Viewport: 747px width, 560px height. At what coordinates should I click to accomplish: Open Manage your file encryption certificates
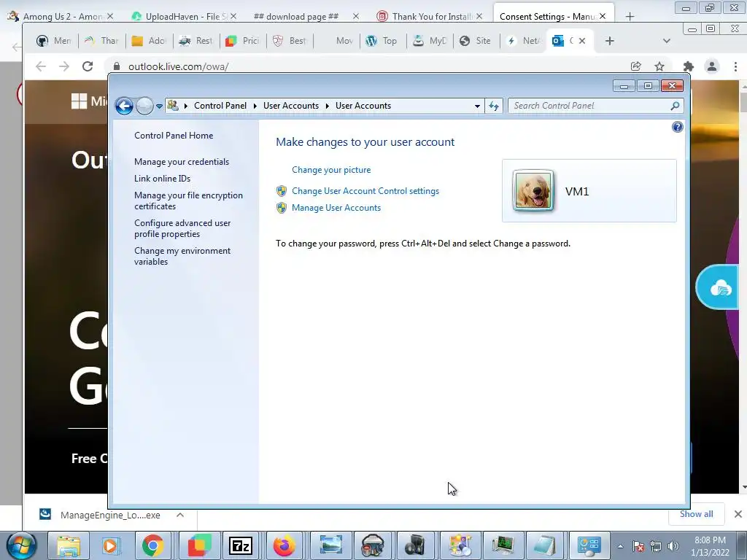[x=188, y=201]
